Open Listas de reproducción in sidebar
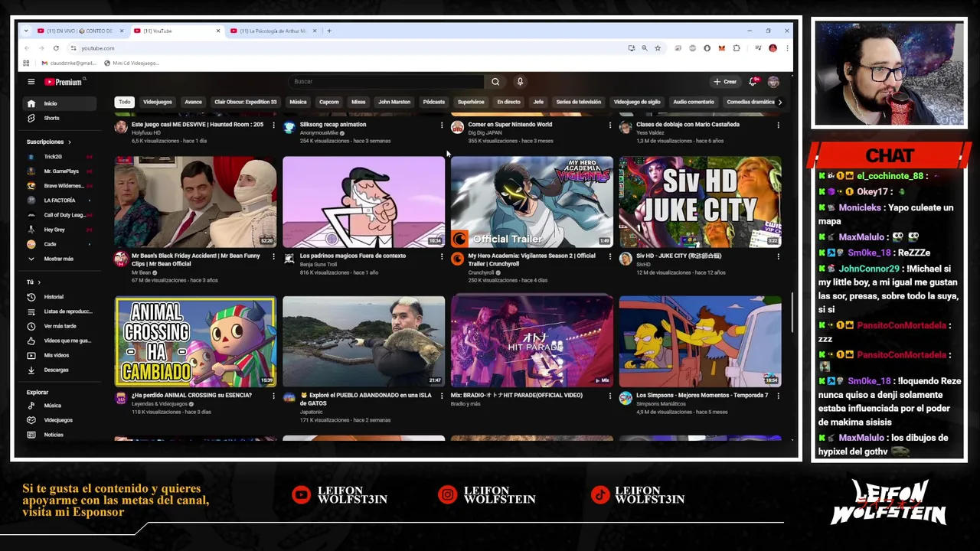 [60, 311]
